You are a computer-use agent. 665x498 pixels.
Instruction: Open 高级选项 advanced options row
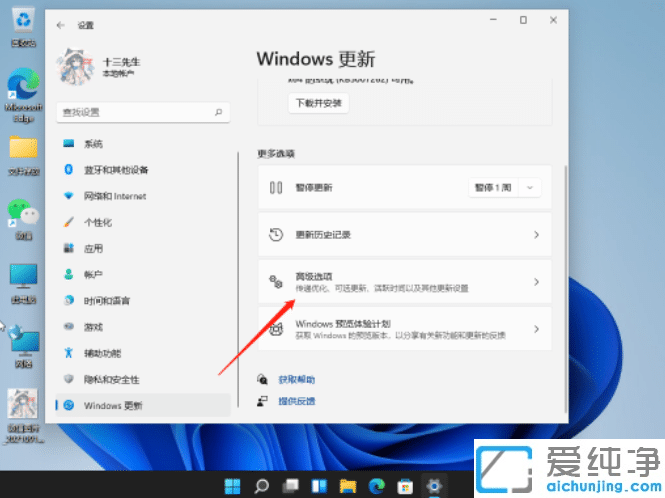click(405, 282)
